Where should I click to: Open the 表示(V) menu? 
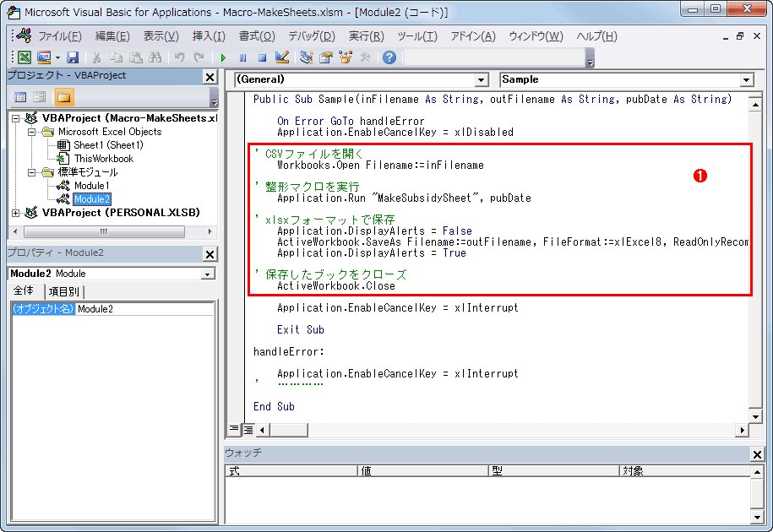pyautogui.click(x=161, y=36)
